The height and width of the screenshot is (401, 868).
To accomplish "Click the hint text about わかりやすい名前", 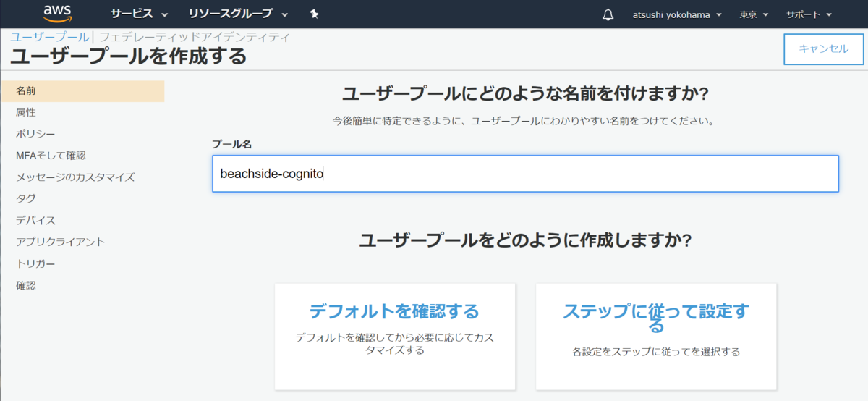I will click(524, 121).
